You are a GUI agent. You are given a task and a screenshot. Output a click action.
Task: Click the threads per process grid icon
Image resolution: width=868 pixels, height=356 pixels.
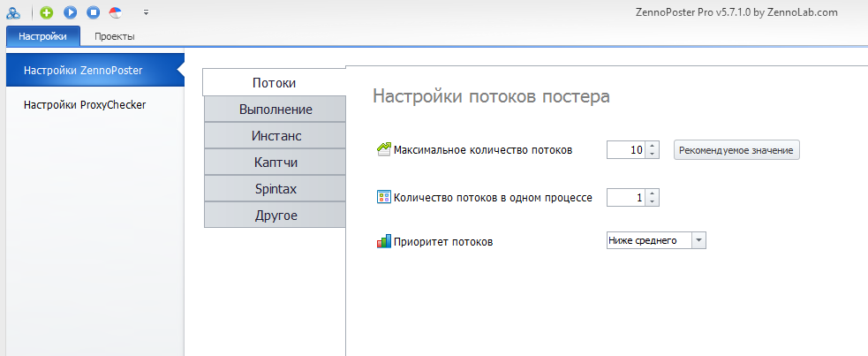point(383,197)
